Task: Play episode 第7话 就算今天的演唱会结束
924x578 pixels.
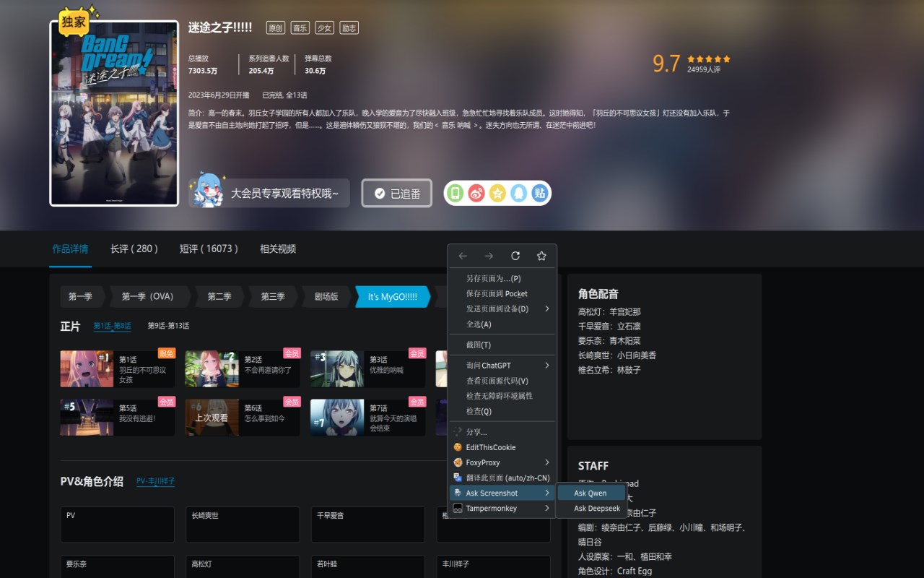Action: coord(368,417)
